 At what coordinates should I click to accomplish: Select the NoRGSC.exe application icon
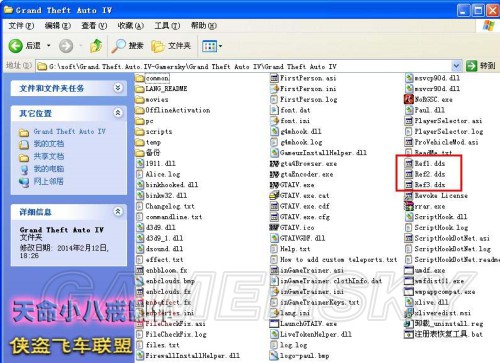tap(409, 99)
